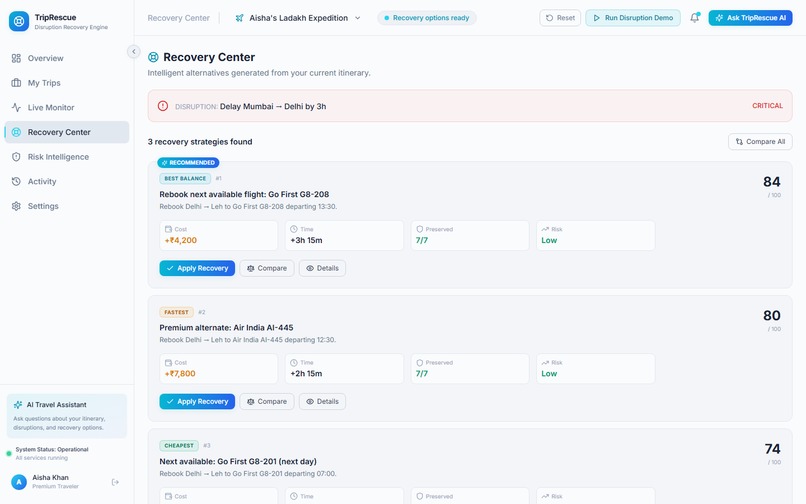Screen dimensions: 806x504
Task: Click the RECOMMENDED badge
Action: coord(188,163)
